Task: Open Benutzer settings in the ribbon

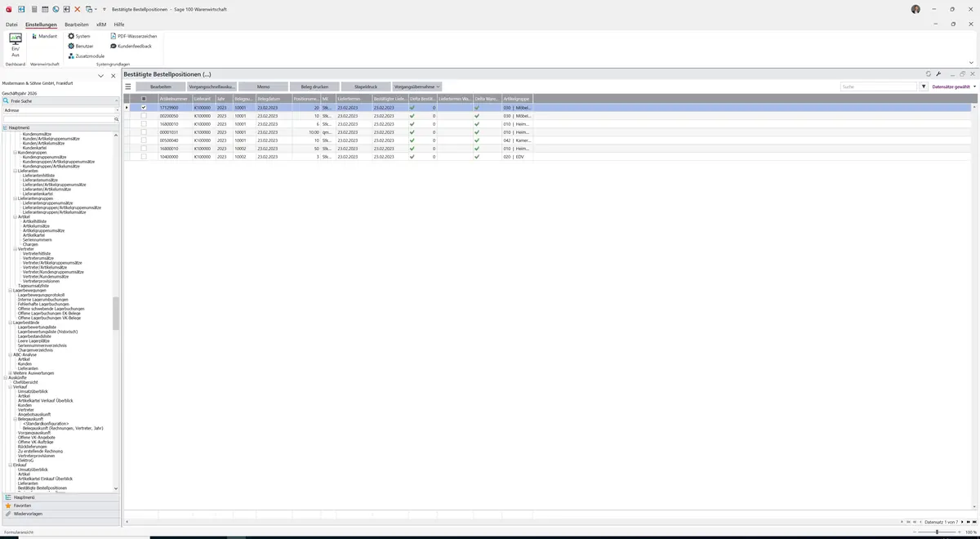Action: click(x=81, y=46)
